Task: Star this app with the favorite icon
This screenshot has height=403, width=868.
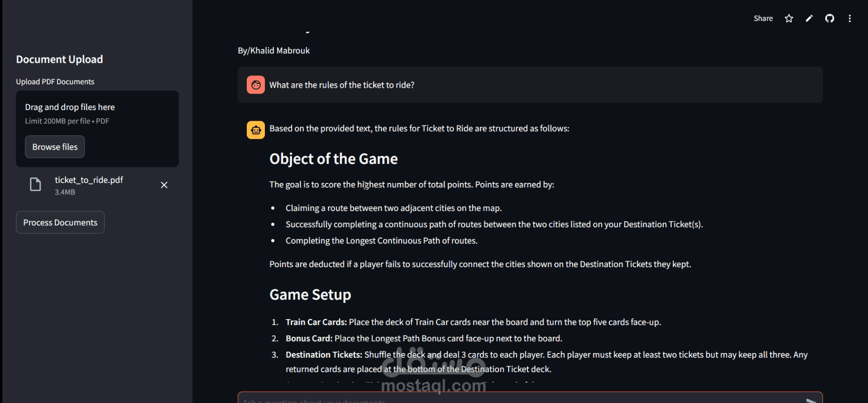Action: [789, 19]
